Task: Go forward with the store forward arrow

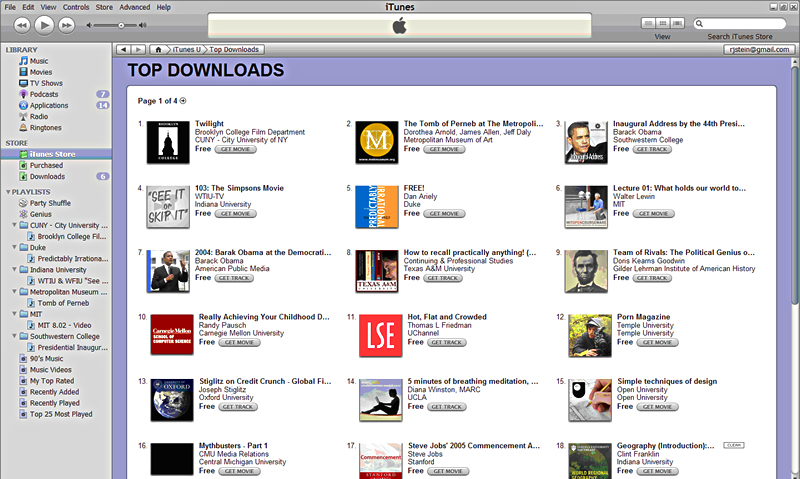Action: pos(138,49)
